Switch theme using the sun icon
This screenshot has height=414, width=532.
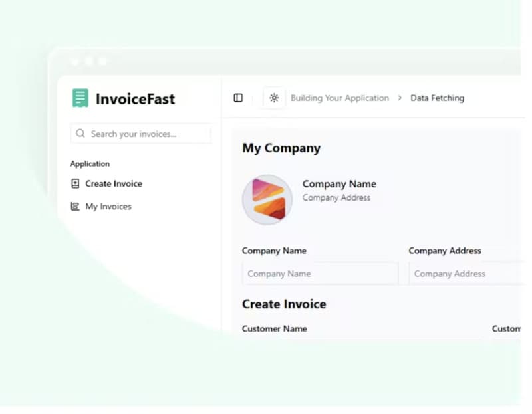click(274, 98)
